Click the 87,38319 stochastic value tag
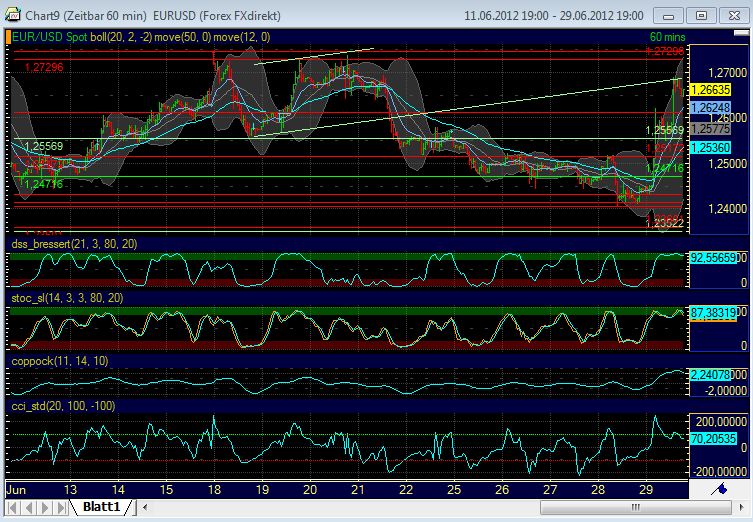 pos(713,313)
